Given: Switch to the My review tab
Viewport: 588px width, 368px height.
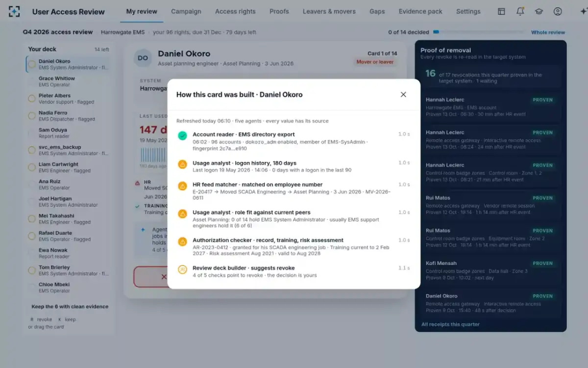Looking at the screenshot, I should point(142,11).
